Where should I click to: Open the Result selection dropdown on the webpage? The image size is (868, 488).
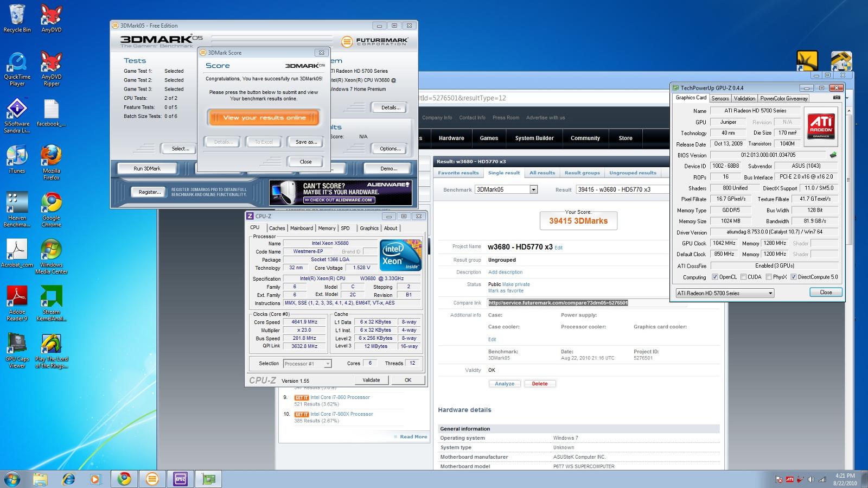point(622,189)
